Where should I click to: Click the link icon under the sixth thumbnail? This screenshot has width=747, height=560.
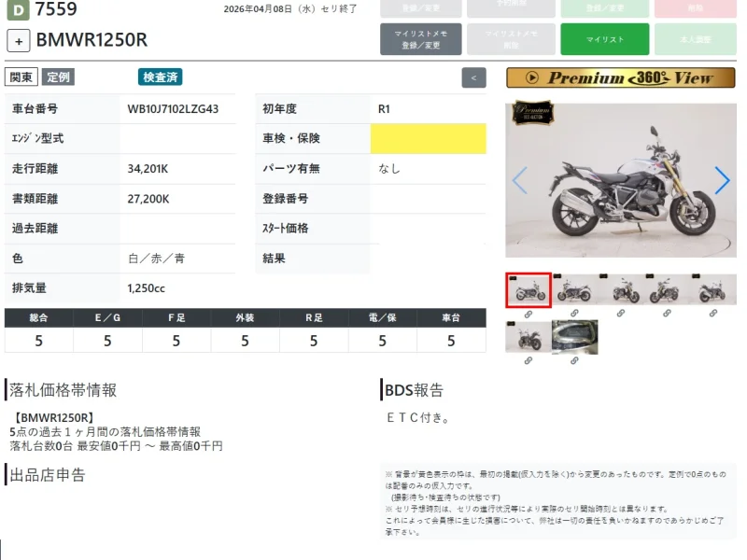[529, 361]
